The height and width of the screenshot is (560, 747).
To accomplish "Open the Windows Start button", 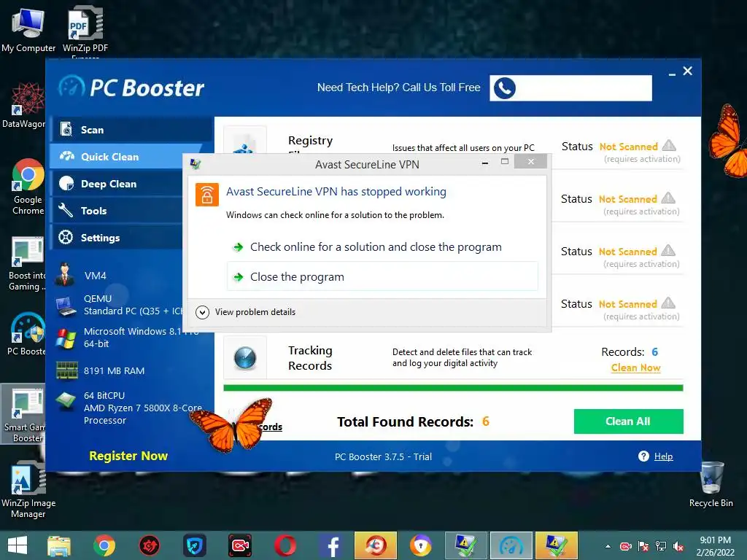I will point(18,545).
